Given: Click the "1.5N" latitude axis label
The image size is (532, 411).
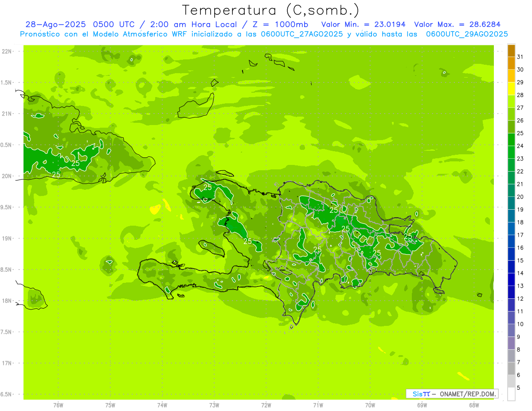Looking at the screenshot, I should pos(6,82).
